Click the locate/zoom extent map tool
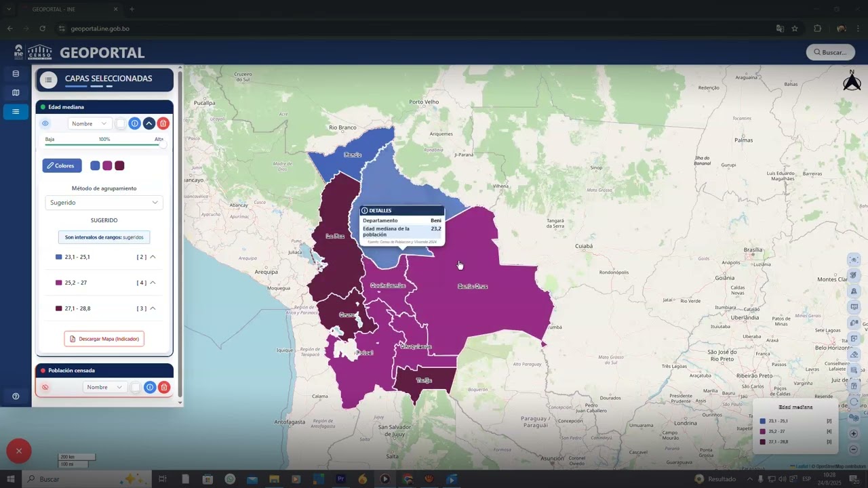868x488 pixels. point(854,260)
